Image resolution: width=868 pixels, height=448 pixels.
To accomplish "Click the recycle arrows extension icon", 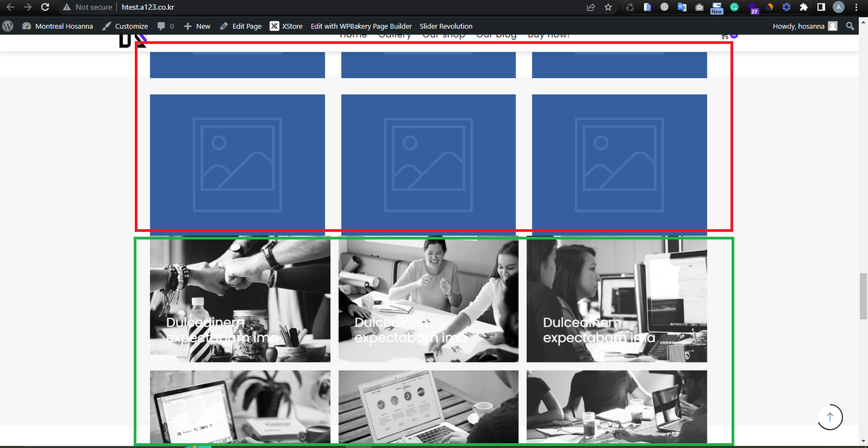I will pyautogui.click(x=630, y=7).
